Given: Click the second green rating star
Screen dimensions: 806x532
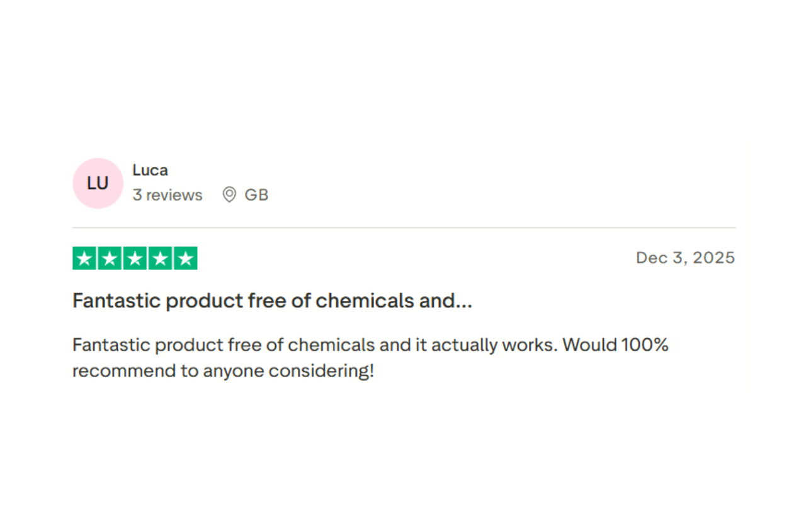Looking at the screenshot, I should click(x=110, y=258).
